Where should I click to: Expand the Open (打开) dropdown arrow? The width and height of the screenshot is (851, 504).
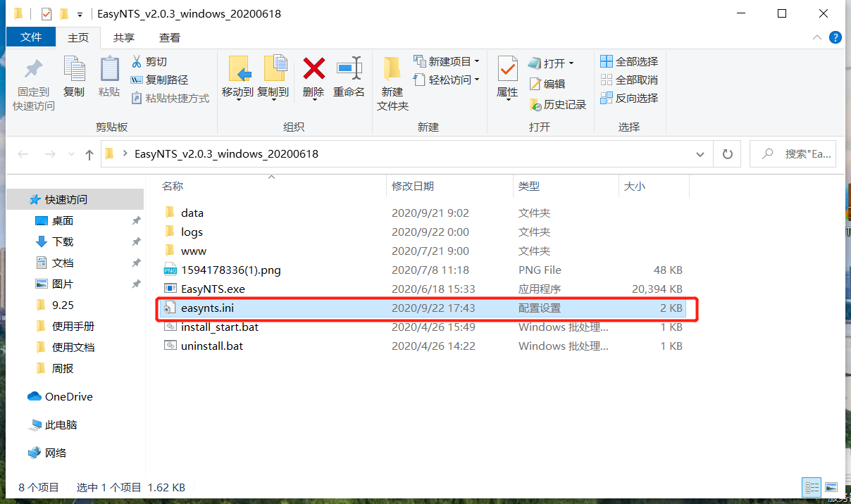click(571, 63)
